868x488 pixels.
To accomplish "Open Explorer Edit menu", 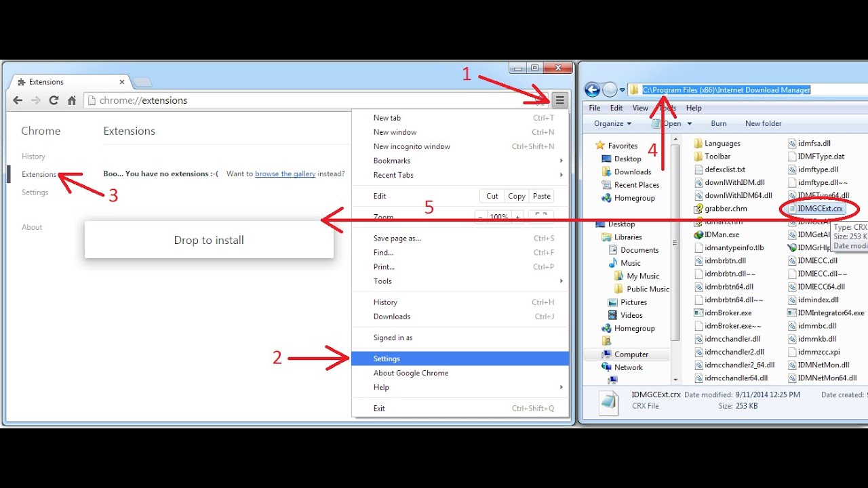I will [x=616, y=108].
